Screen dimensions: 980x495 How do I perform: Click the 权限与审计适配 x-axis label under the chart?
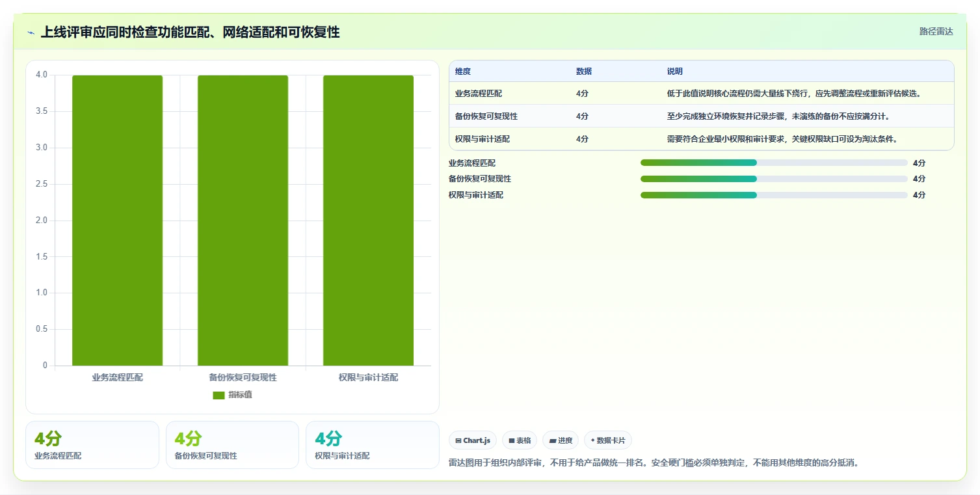click(368, 377)
